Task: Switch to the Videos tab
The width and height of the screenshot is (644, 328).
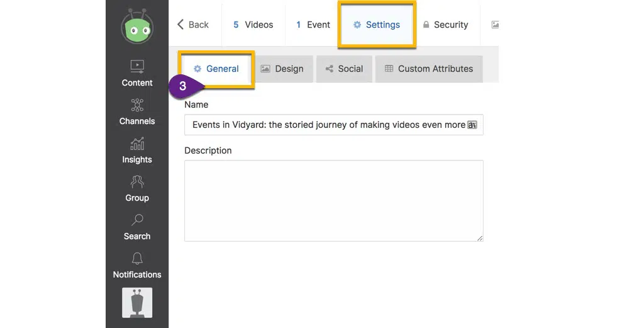Action: (253, 25)
